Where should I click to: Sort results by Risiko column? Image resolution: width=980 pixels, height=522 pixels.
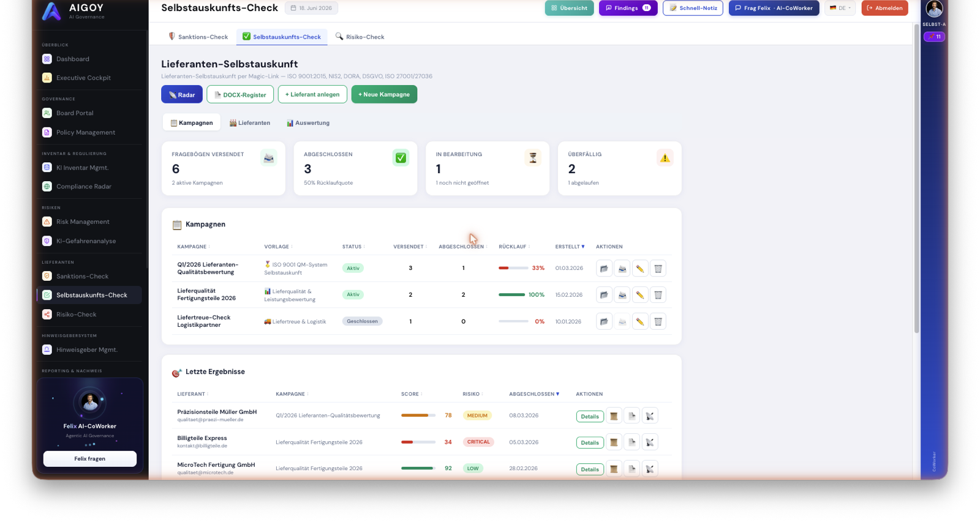(473, 394)
